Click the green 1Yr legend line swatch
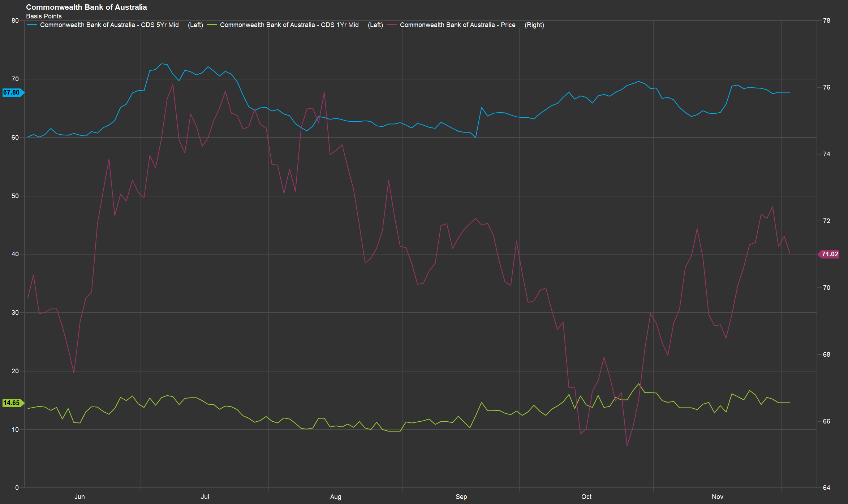Viewport: 848px width, 504px height. click(x=212, y=25)
